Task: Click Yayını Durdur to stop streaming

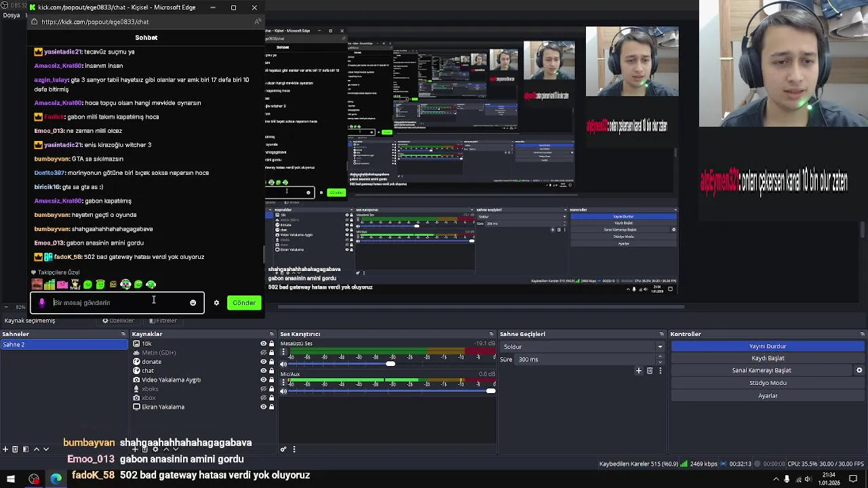Action: [768, 346]
